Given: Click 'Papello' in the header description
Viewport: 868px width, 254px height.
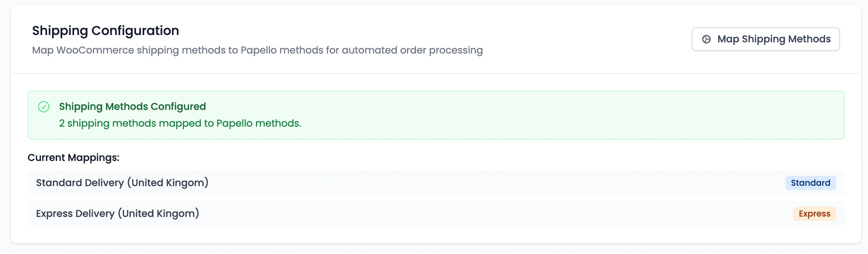Looking at the screenshot, I should [258, 50].
